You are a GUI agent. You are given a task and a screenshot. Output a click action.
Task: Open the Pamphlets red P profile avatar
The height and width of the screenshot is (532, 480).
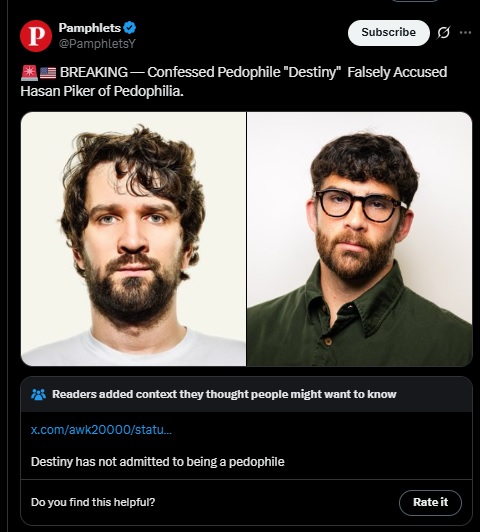[36, 36]
